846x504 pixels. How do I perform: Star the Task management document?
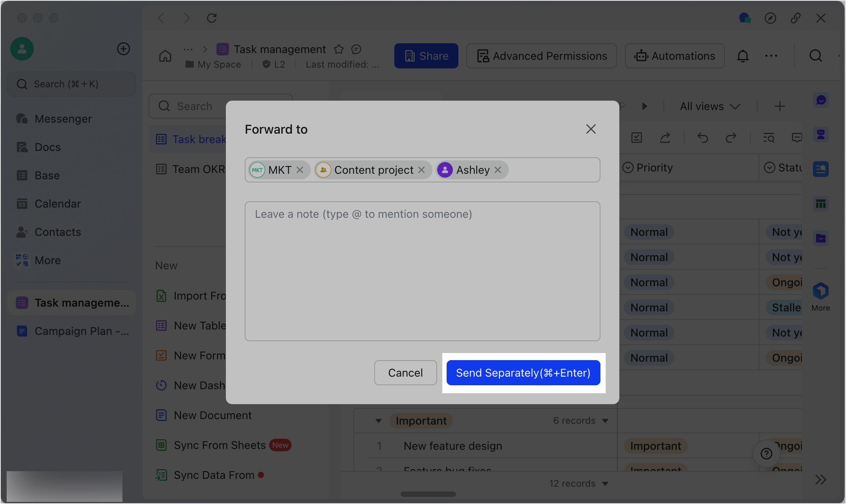[x=339, y=49]
